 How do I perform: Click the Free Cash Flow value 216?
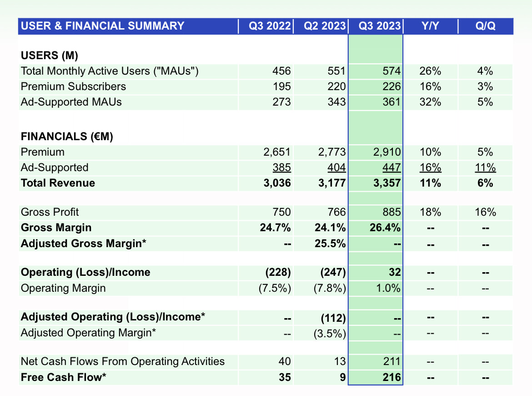pos(391,378)
